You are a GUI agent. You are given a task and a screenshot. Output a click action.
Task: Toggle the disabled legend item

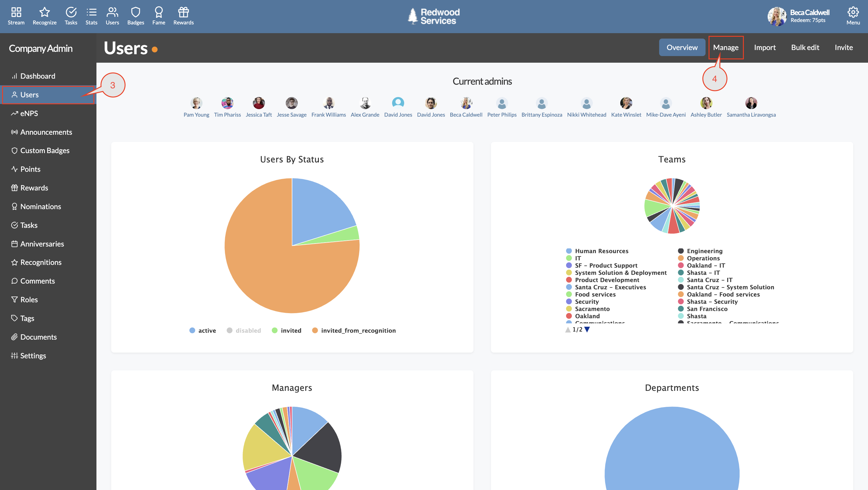(244, 330)
